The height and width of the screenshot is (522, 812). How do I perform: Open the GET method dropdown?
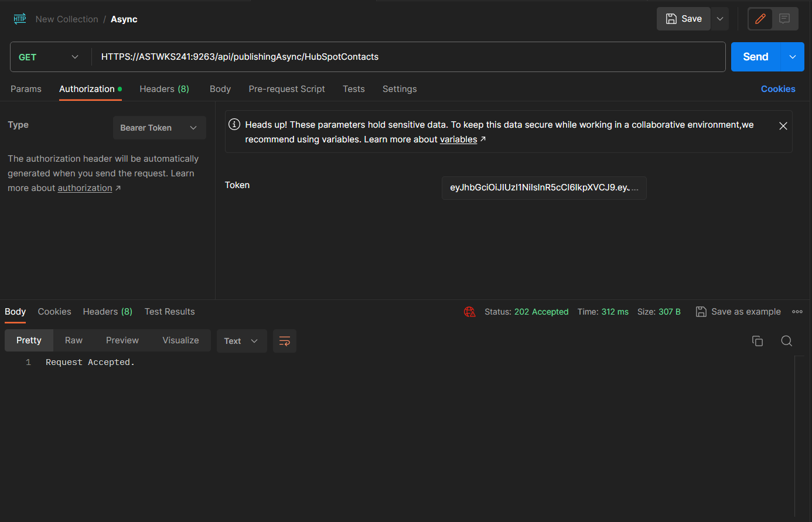[x=49, y=57]
